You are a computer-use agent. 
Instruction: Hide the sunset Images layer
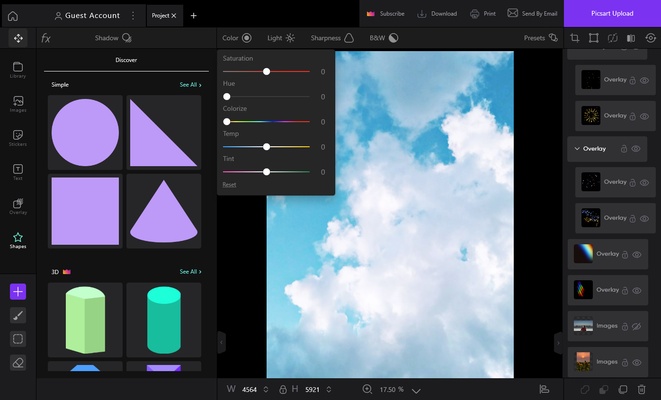[637, 362]
